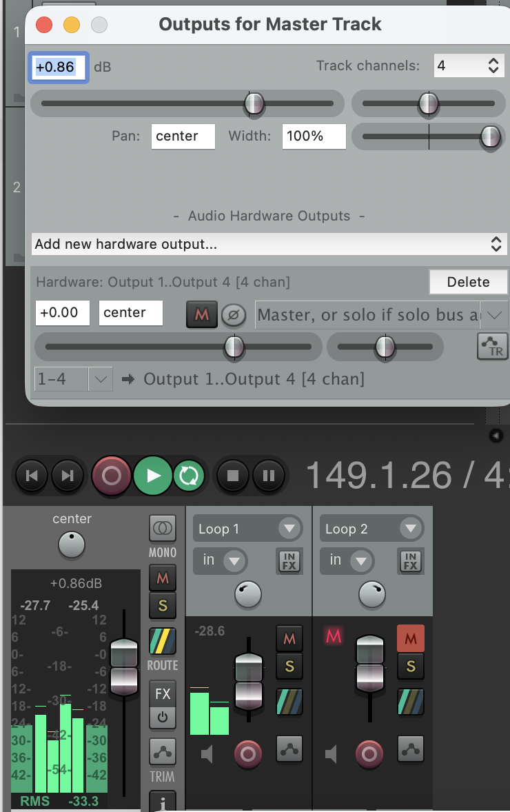Solo the Loop 1 track
Viewport: 510px width, 812px height.
click(289, 666)
